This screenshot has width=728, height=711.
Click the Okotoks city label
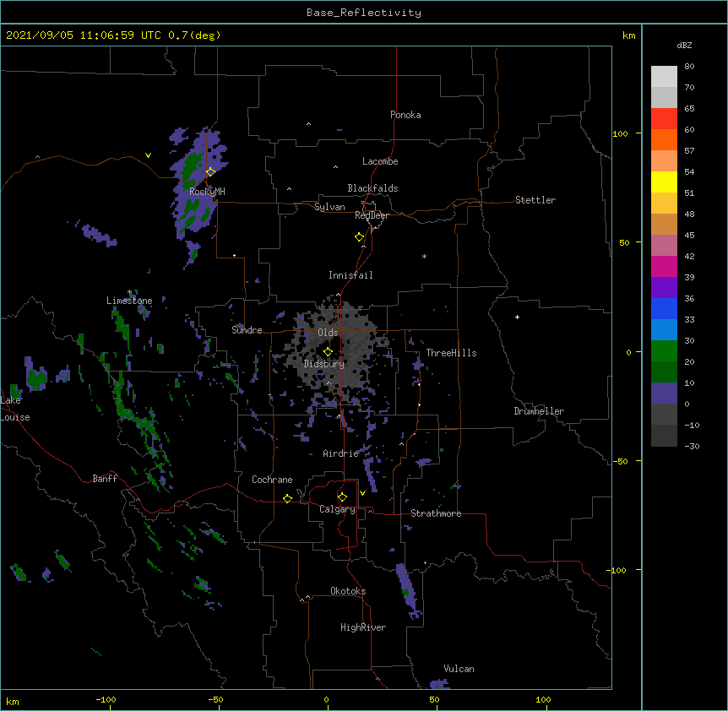tap(348, 591)
